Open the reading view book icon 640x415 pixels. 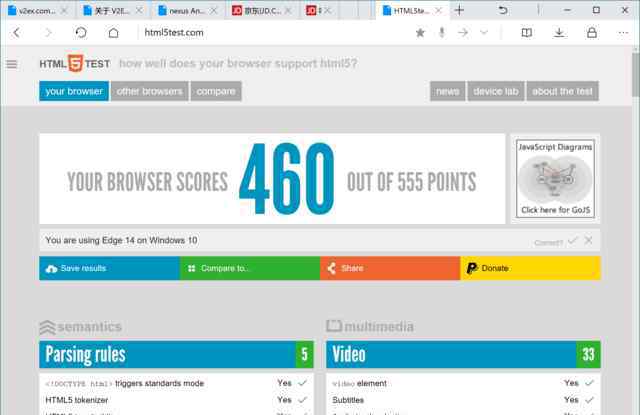pyautogui.click(x=527, y=33)
